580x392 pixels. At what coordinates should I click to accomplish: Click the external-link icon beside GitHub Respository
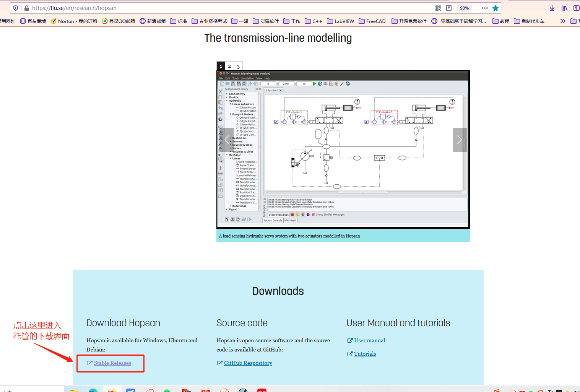[x=219, y=363]
